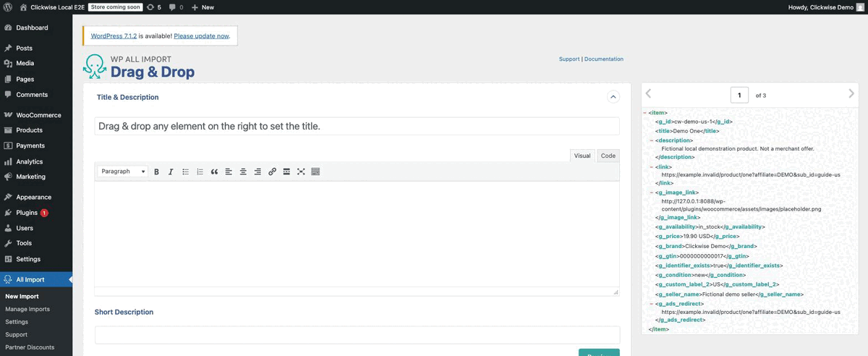Select the New Import submenu item
This screenshot has height=356, width=868.
pyautogui.click(x=22, y=296)
